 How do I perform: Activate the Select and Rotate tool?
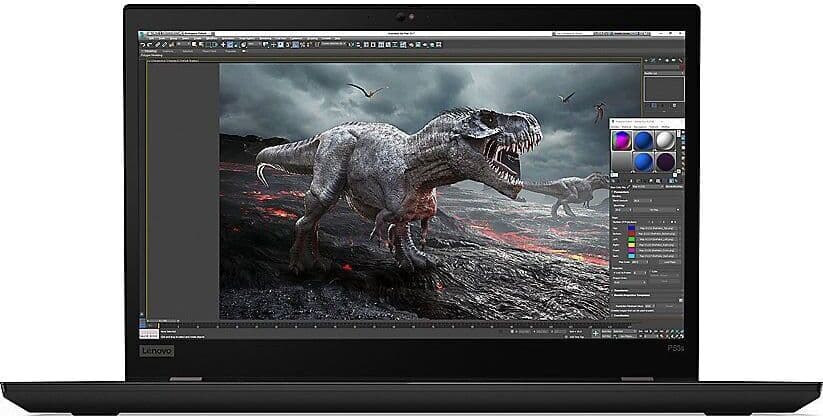pos(230,45)
